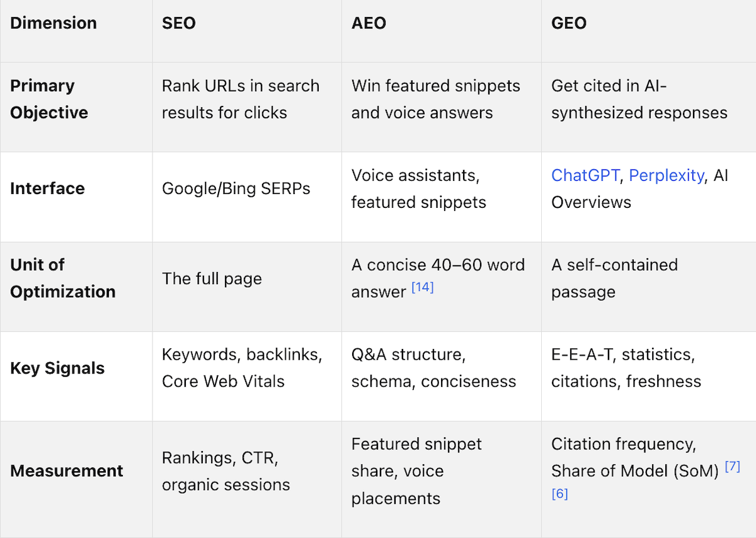Image resolution: width=756 pixels, height=538 pixels.
Task: Open citation [6] footnote
Action: point(559,494)
